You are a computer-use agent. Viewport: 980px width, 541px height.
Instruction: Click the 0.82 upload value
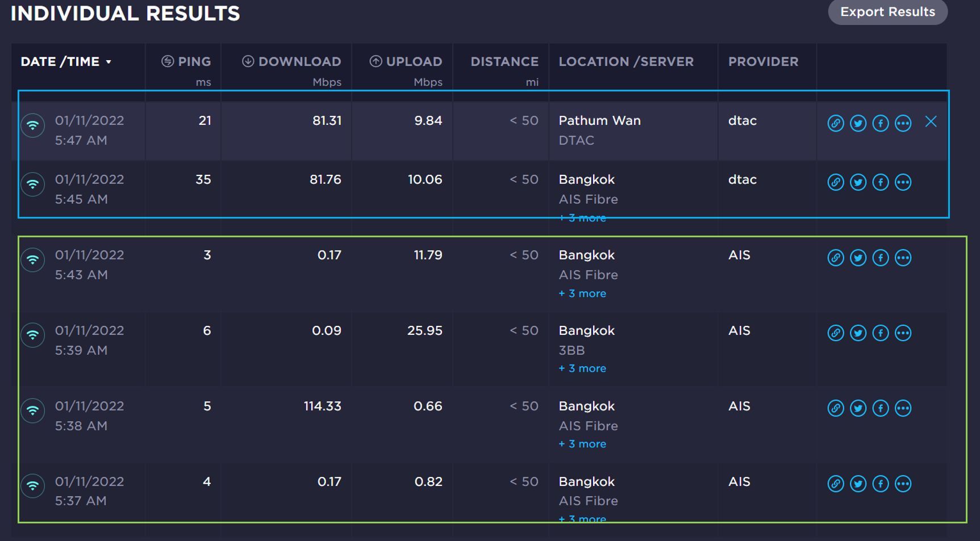pyautogui.click(x=428, y=481)
